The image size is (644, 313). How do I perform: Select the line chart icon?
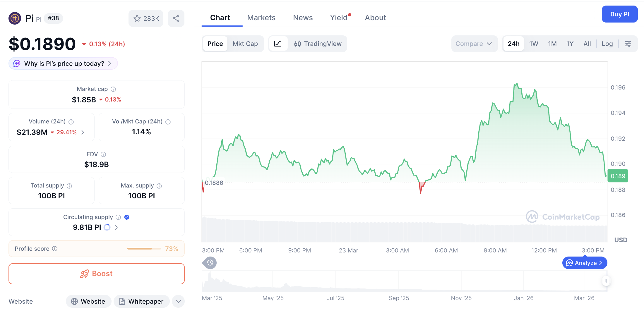[278, 44]
